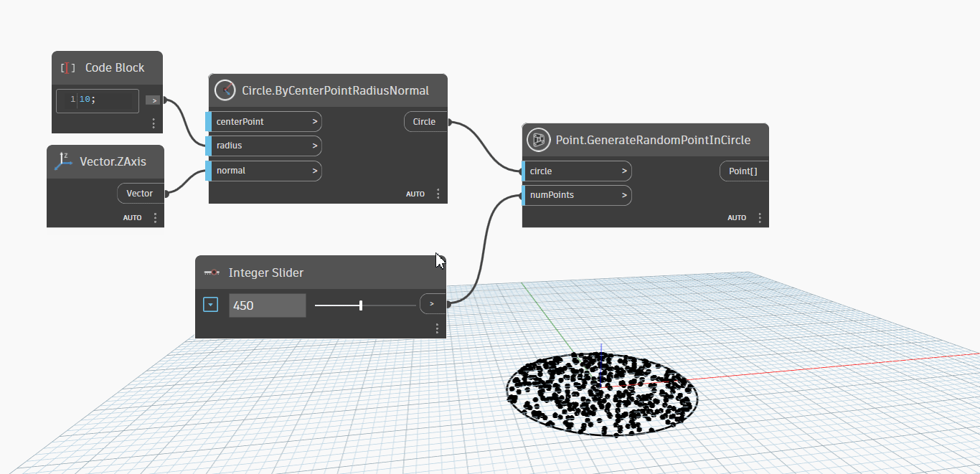980x474 pixels.
Task: Click the Integer Slider node icon
Action: [x=212, y=272]
